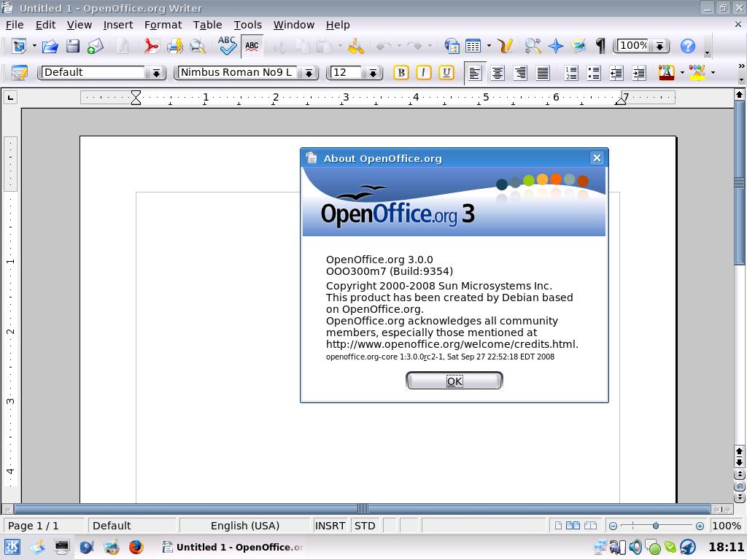Click the zoom slider handle in status bar

tap(656, 526)
